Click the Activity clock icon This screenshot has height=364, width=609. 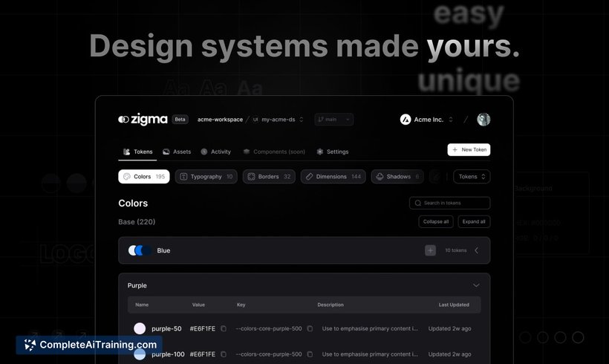(204, 152)
